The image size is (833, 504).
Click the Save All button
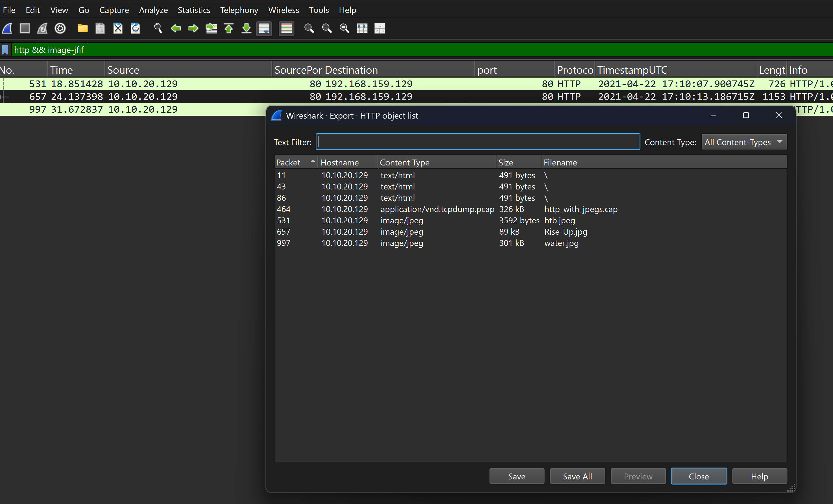point(577,476)
